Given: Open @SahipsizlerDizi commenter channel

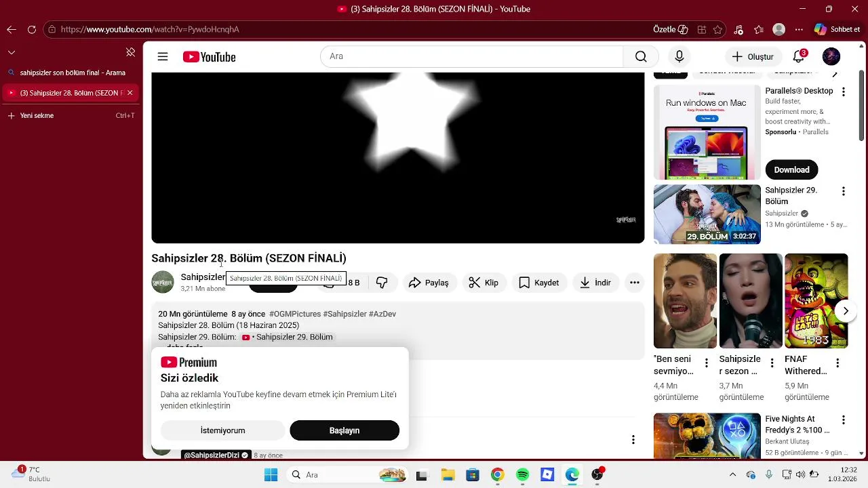Looking at the screenshot, I should pyautogui.click(x=212, y=455).
